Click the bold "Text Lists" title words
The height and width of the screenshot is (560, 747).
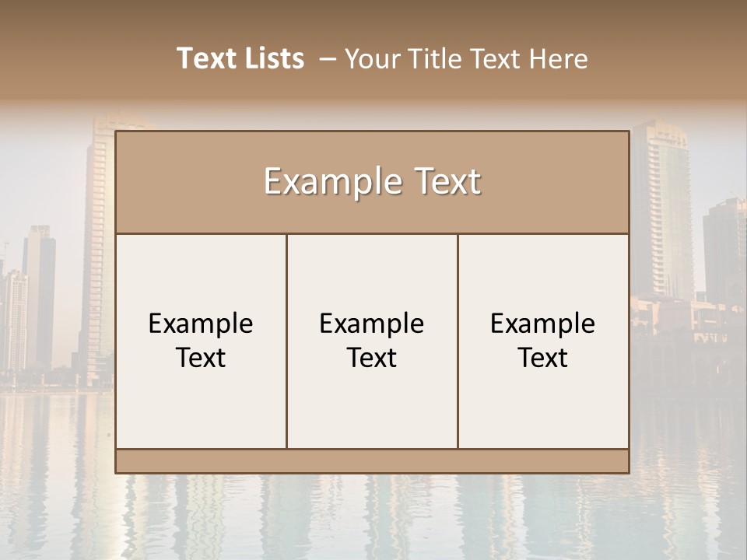click(x=240, y=58)
